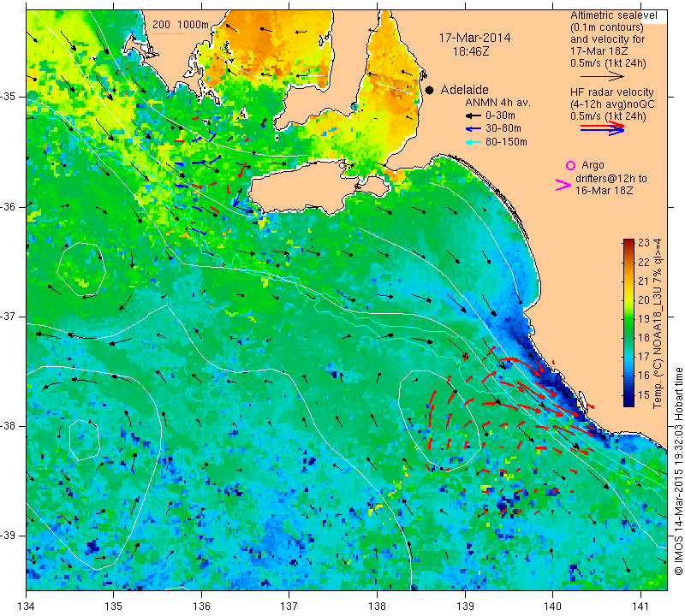The image size is (685, 616).
Task: Click the 134 longitude axis label
Action: click(x=27, y=607)
